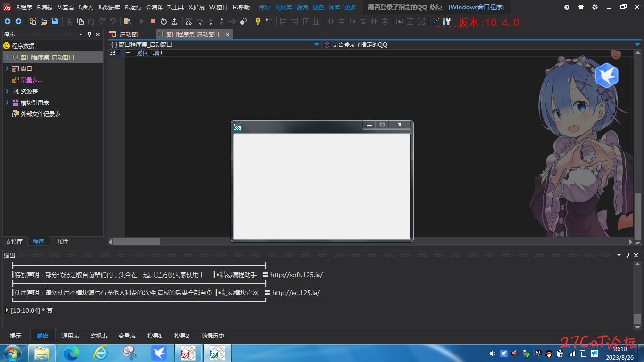Switch to the 调用表 bottom tab

coord(70,336)
